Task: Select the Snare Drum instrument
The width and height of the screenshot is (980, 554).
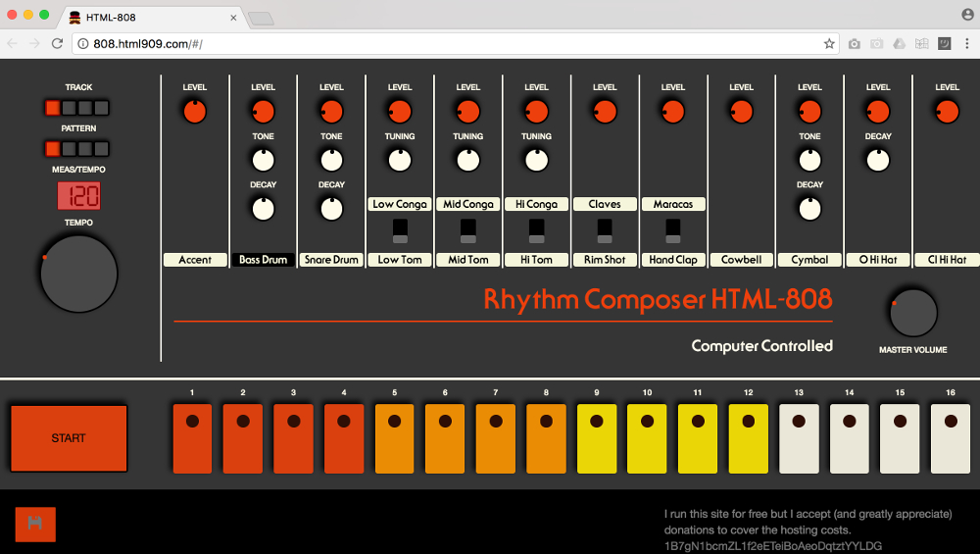Action: 331,260
